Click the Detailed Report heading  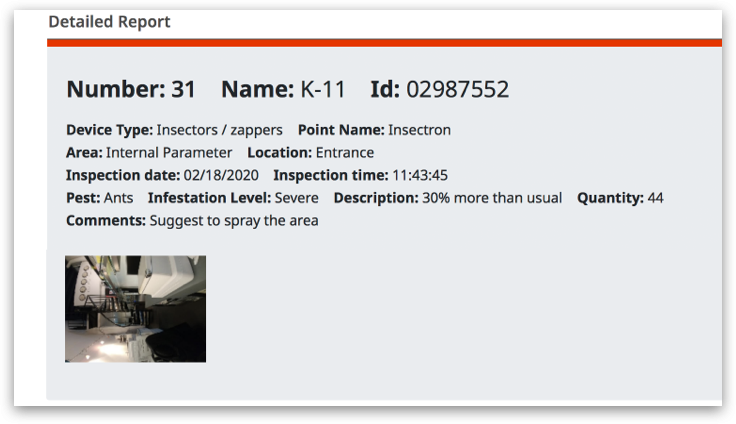pyautogui.click(x=109, y=22)
